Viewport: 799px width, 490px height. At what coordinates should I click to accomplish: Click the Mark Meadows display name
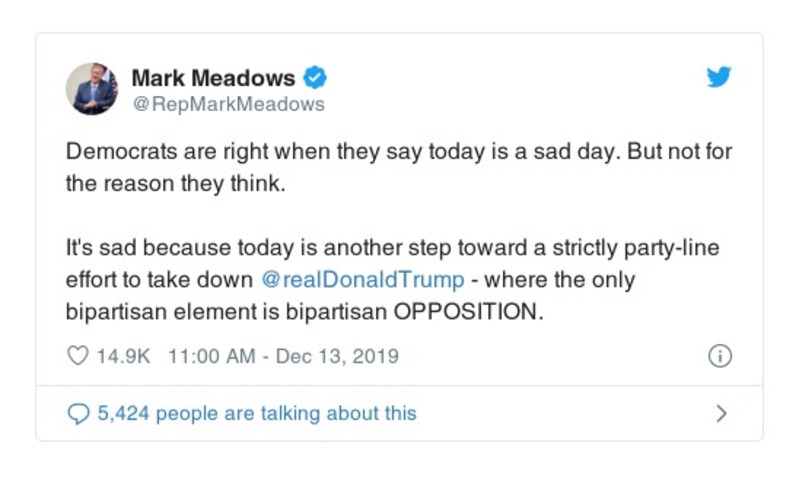[x=213, y=77]
